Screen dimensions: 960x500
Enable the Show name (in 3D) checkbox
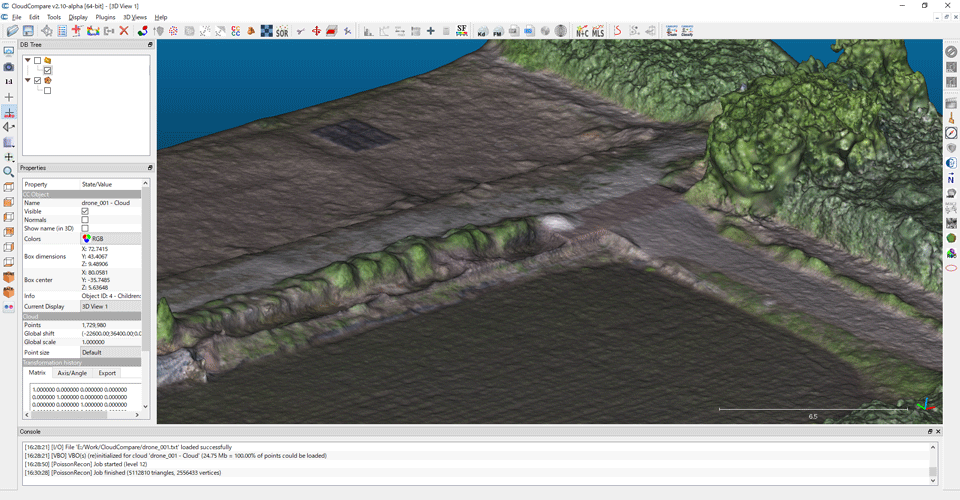pyautogui.click(x=85, y=228)
